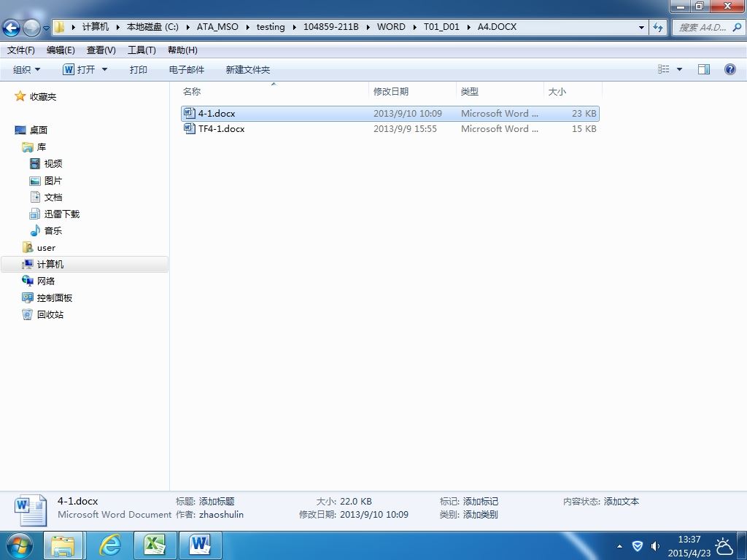Open the recent pages dropdown arrow
The width and height of the screenshot is (747, 560).
coord(46,28)
